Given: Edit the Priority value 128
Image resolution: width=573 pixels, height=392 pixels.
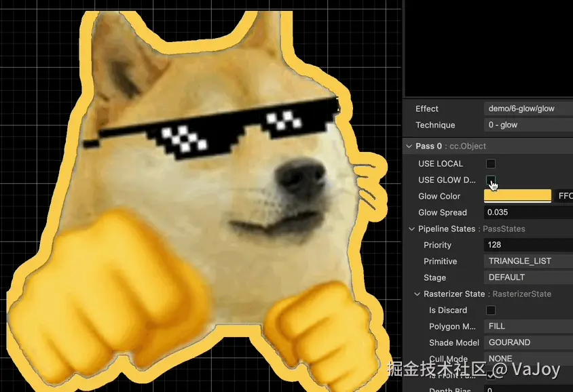Looking at the screenshot, I should point(528,245).
